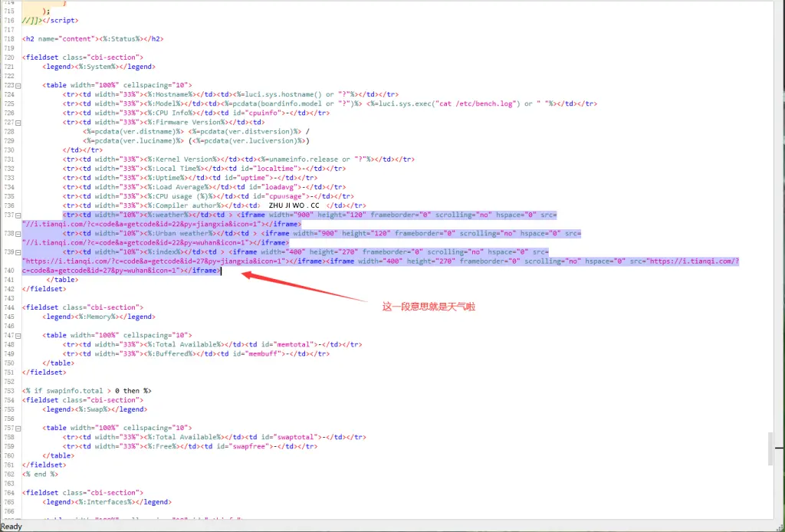Screen dimensions: 785x532
Task: Click the '</fieldset>' tag on line 742
Action: coord(44,289)
